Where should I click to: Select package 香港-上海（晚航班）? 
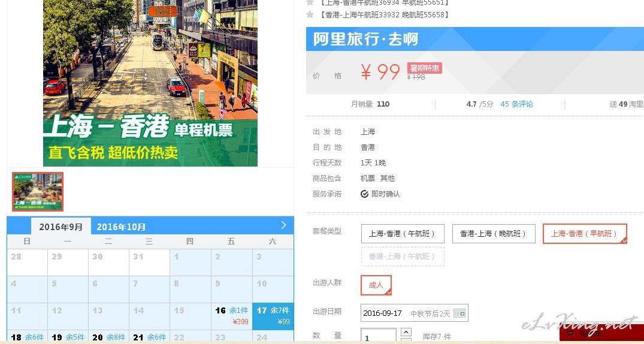[x=494, y=234]
